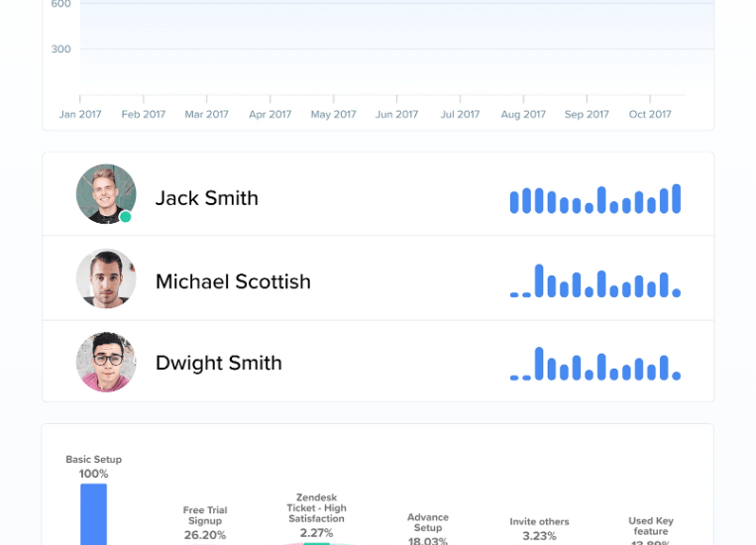Screen dimensions: 756x545
Task: Click Michael Scottish's profile photo
Action: tap(106, 278)
